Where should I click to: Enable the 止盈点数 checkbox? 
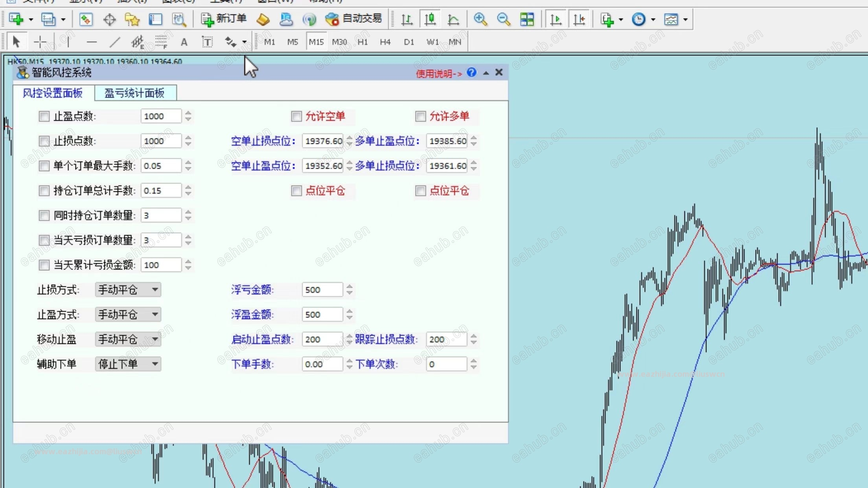click(x=44, y=116)
